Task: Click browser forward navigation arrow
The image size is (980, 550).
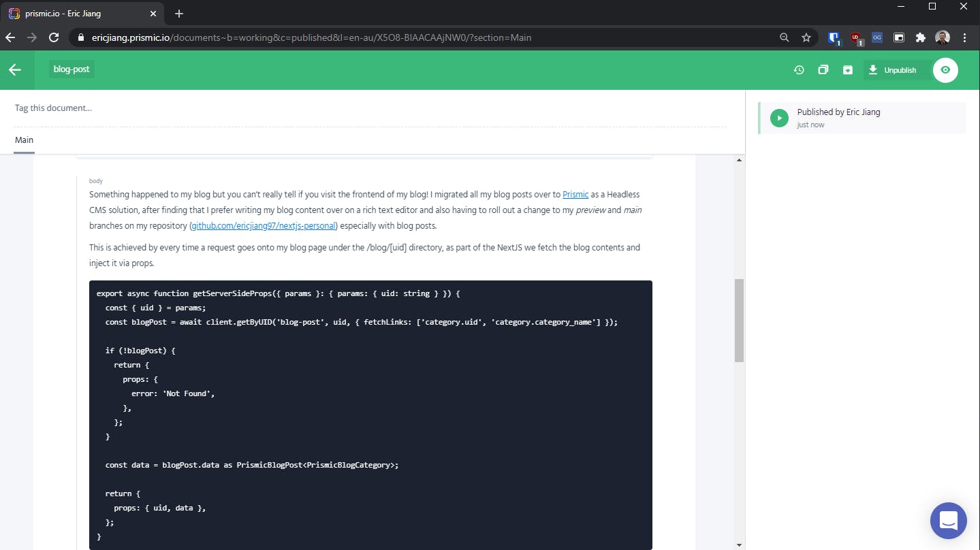Action: pyautogui.click(x=32, y=37)
